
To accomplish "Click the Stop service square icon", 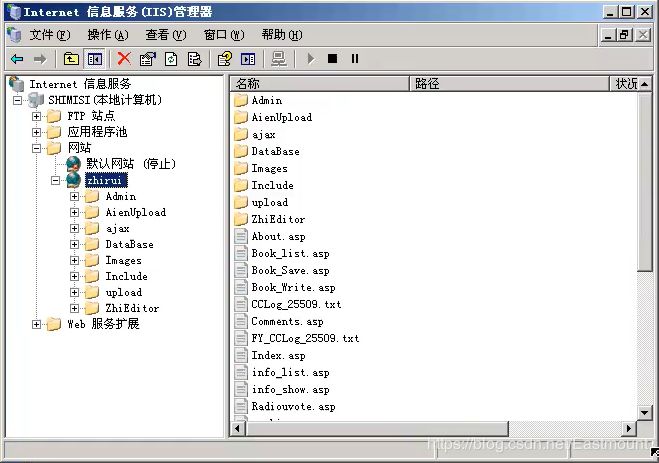I will (332, 59).
